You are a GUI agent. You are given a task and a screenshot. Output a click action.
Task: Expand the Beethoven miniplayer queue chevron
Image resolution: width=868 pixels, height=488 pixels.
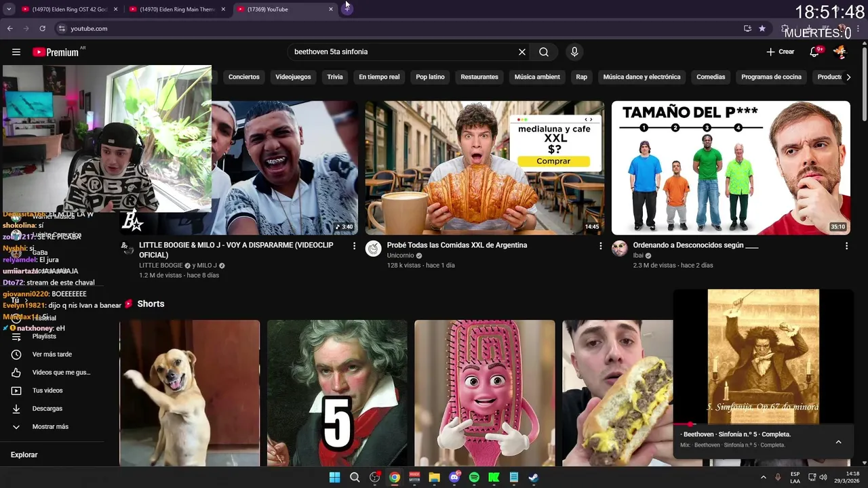[838, 442]
